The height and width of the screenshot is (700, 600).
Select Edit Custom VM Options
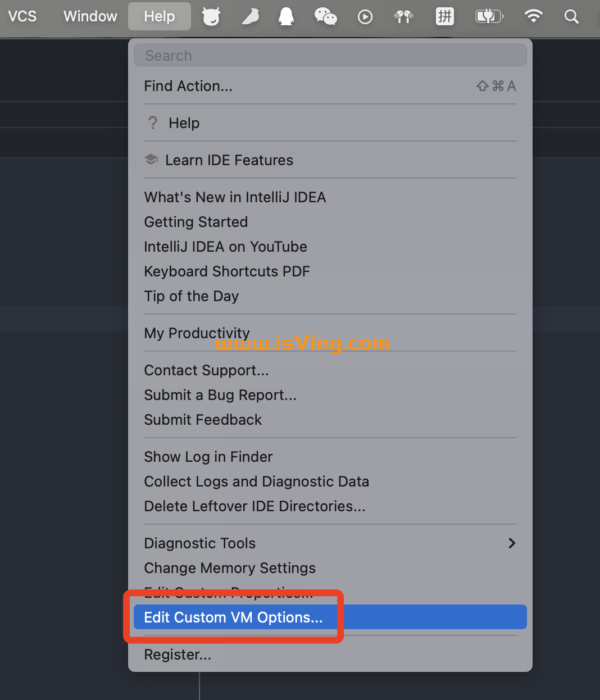click(233, 617)
